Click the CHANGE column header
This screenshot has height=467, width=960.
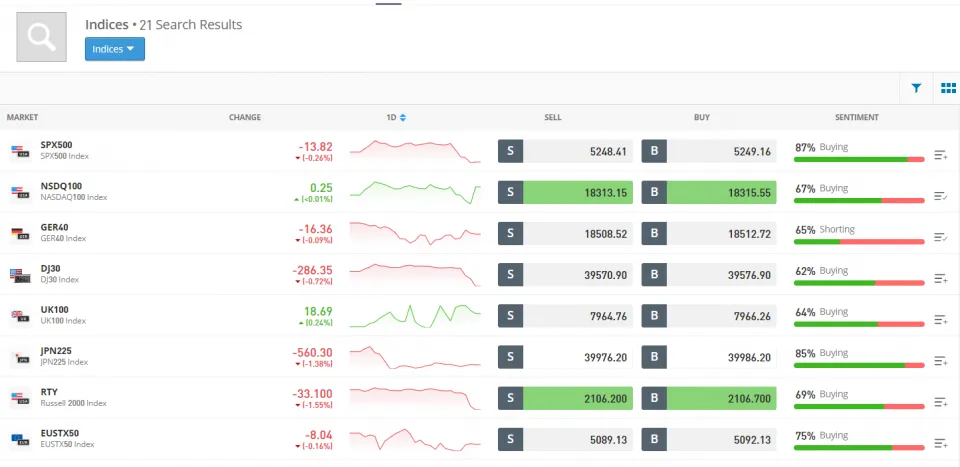[245, 118]
